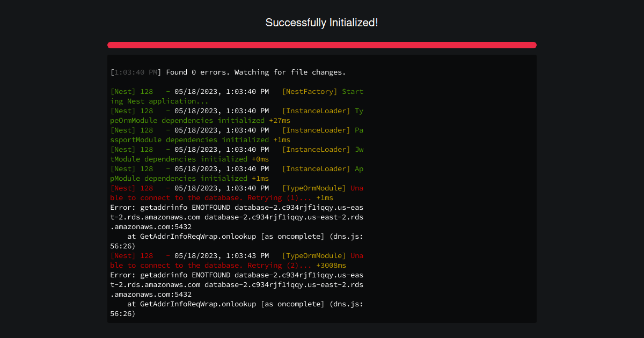Collapse the second database error block

[x=236, y=284]
